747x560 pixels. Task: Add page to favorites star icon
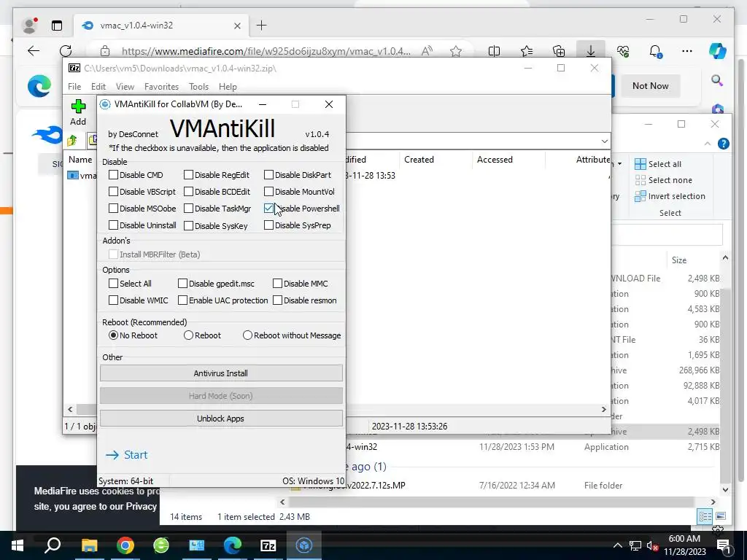[x=456, y=51]
